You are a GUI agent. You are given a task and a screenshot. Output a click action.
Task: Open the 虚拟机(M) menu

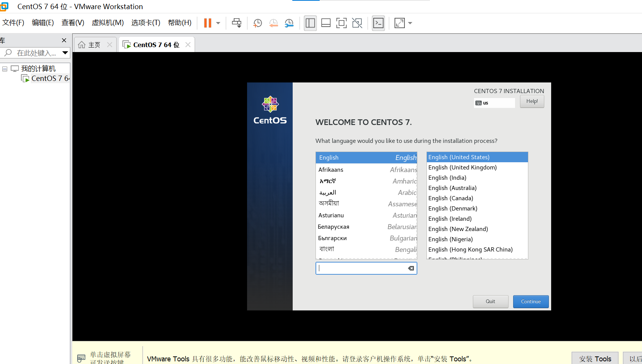click(108, 23)
